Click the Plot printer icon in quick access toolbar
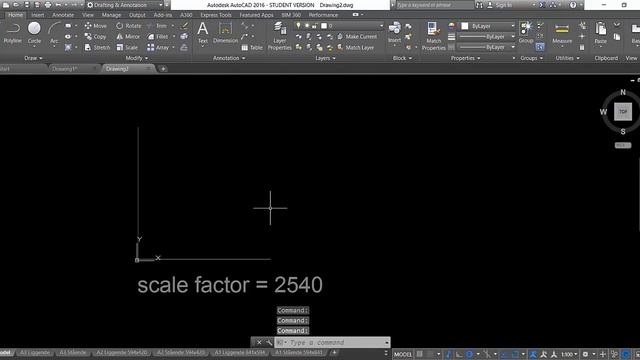The height and width of the screenshot is (360, 640). [48, 5]
